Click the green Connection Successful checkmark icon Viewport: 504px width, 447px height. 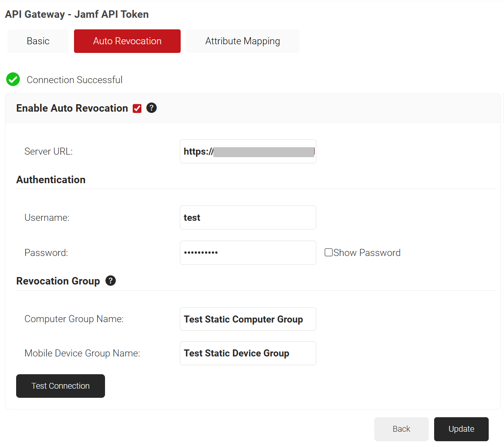(x=13, y=79)
